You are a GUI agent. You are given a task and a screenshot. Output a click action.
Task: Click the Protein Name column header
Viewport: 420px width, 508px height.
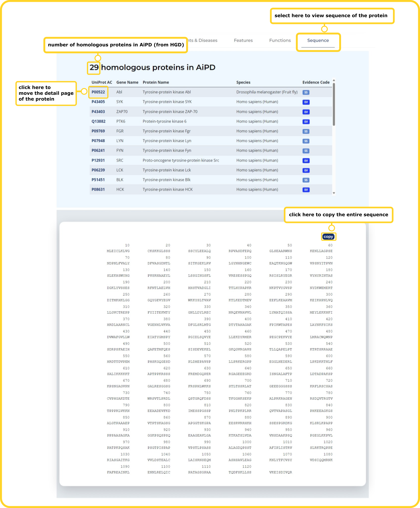156,82
